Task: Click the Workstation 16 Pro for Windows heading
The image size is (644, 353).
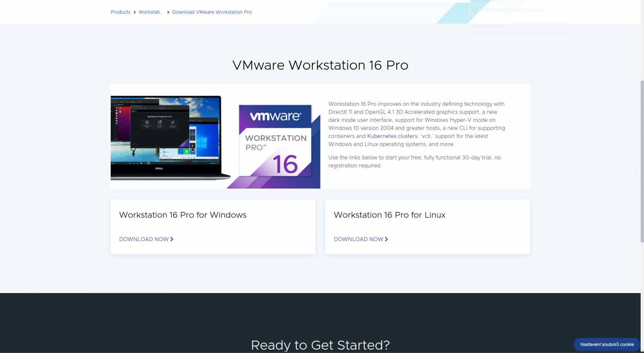Action: [x=183, y=215]
